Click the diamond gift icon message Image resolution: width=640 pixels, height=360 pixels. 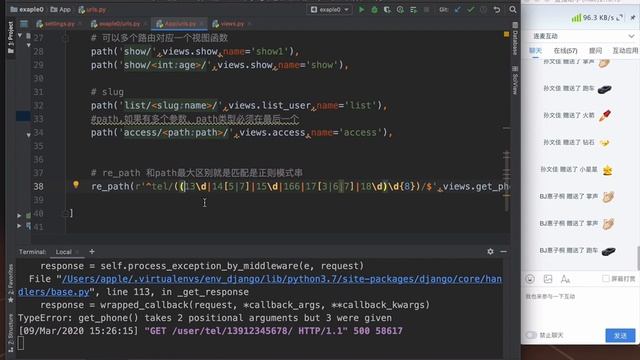[x=604, y=143]
